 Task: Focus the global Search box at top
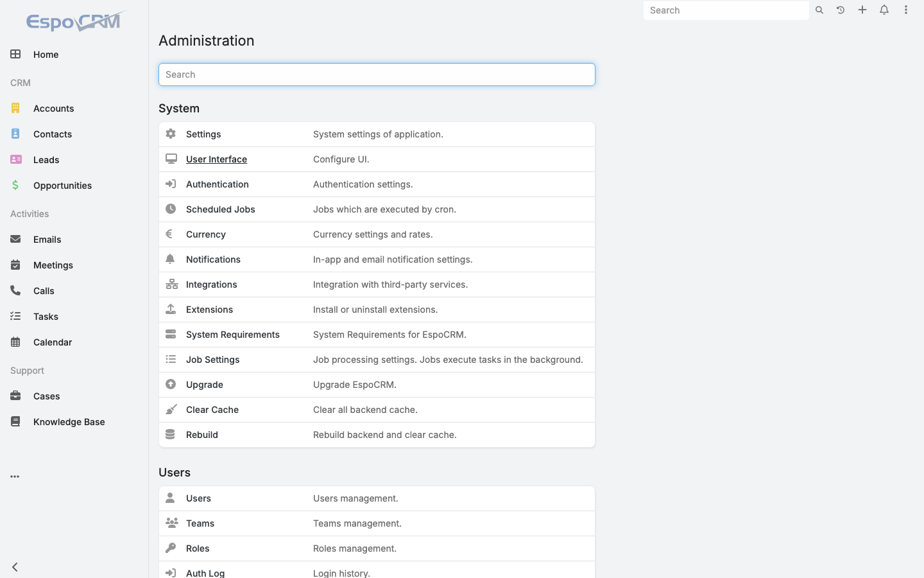pyautogui.click(x=726, y=10)
